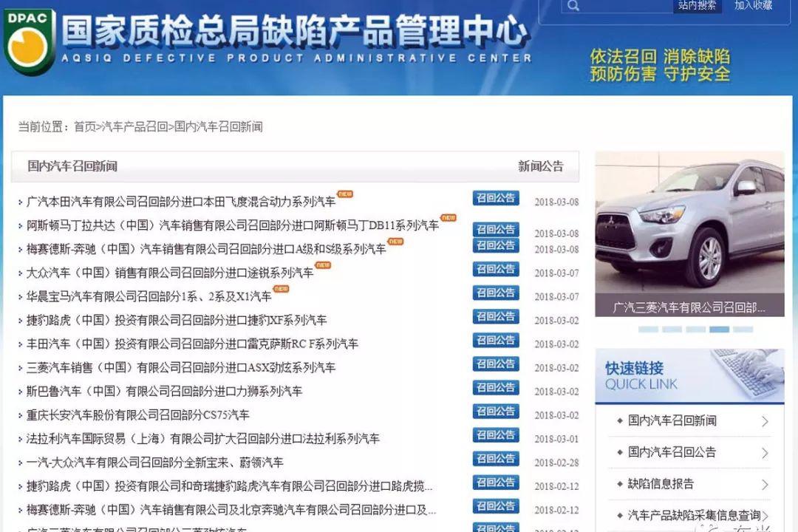Click chevron arrow beside 国内汽车召回公告 quick link
This screenshot has width=798, height=532.
[x=765, y=453]
